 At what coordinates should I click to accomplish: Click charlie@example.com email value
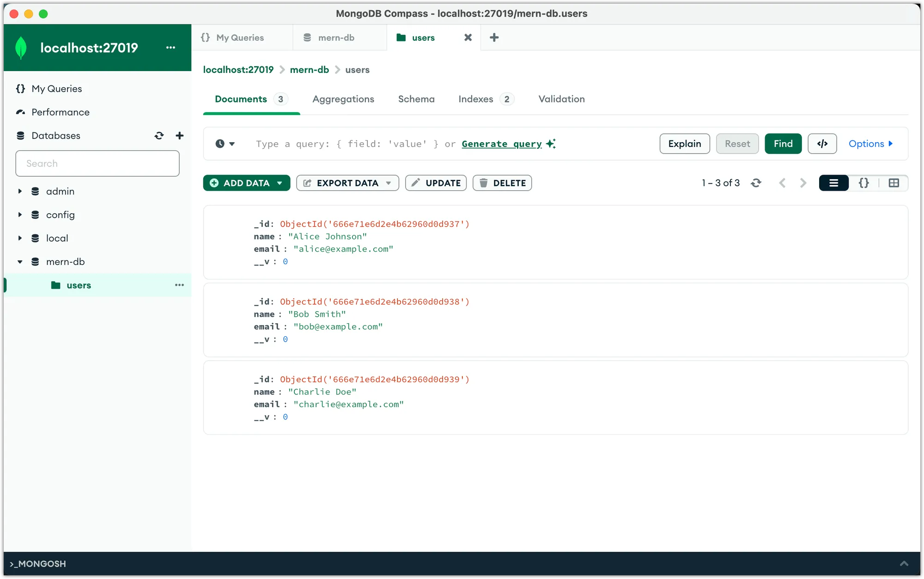tap(349, 404)
